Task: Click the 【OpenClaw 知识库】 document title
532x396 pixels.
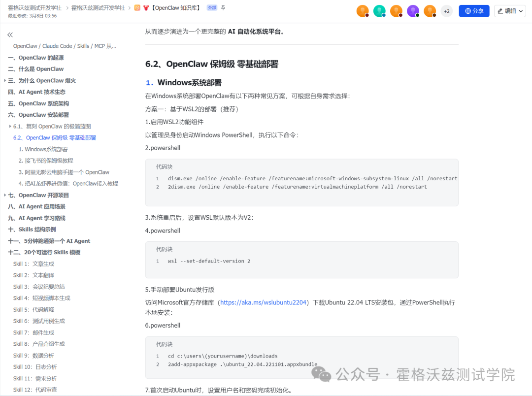Action: click(x=176, y=8)
